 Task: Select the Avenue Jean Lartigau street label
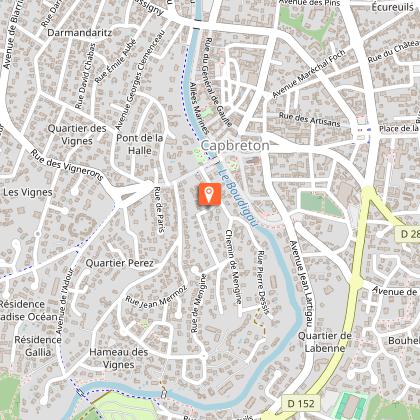tap(302, 283)
